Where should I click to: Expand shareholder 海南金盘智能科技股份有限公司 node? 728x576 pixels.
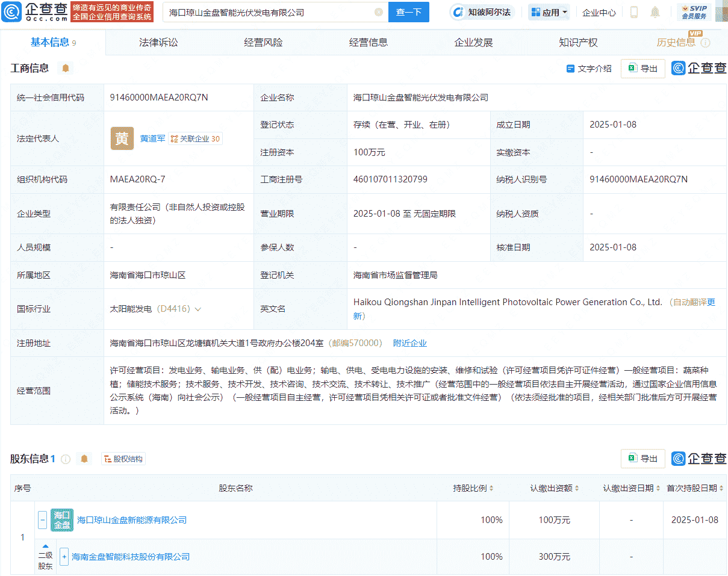64,557
